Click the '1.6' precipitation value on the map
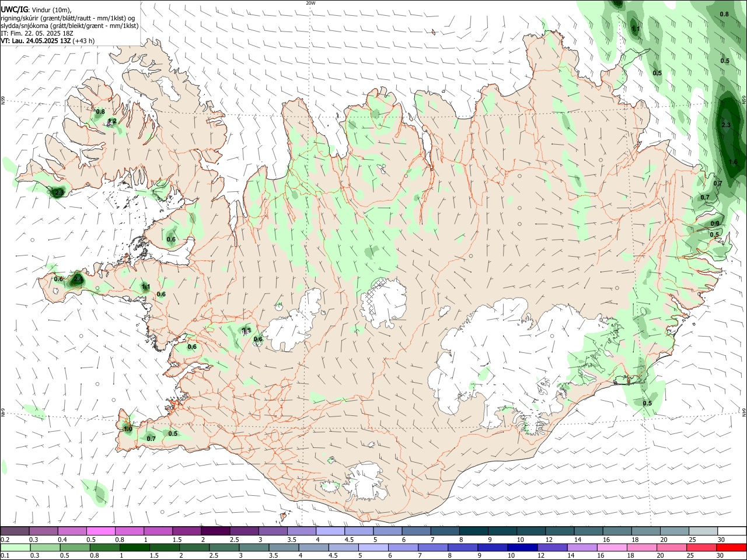 [734, 162]
